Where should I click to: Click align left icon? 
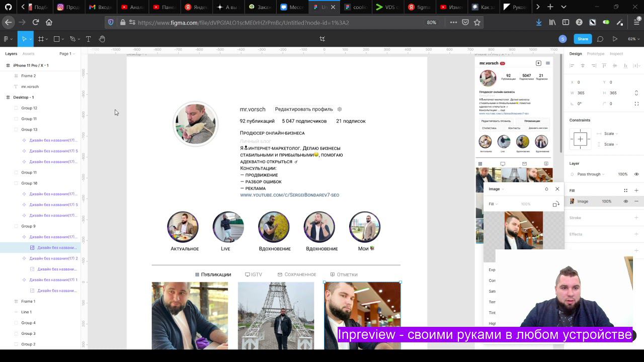coord(572,65)
